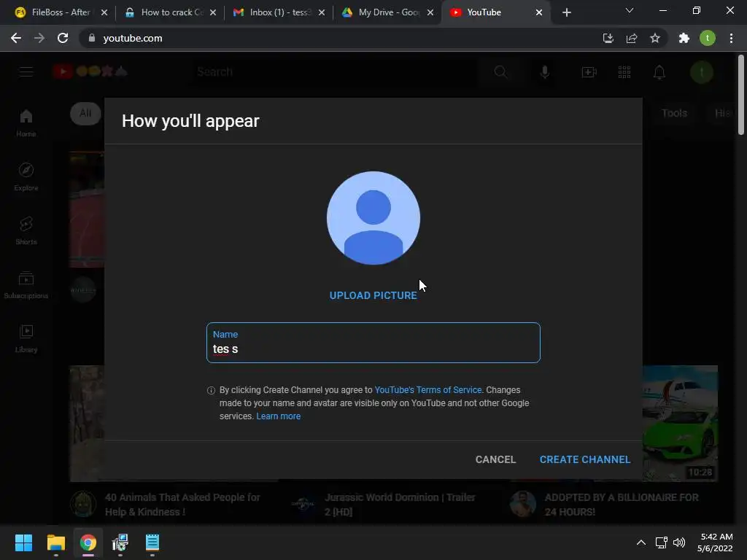Click the browser forward arrow
This screenshot has height=560, width=747.
(x=39, y=38)
